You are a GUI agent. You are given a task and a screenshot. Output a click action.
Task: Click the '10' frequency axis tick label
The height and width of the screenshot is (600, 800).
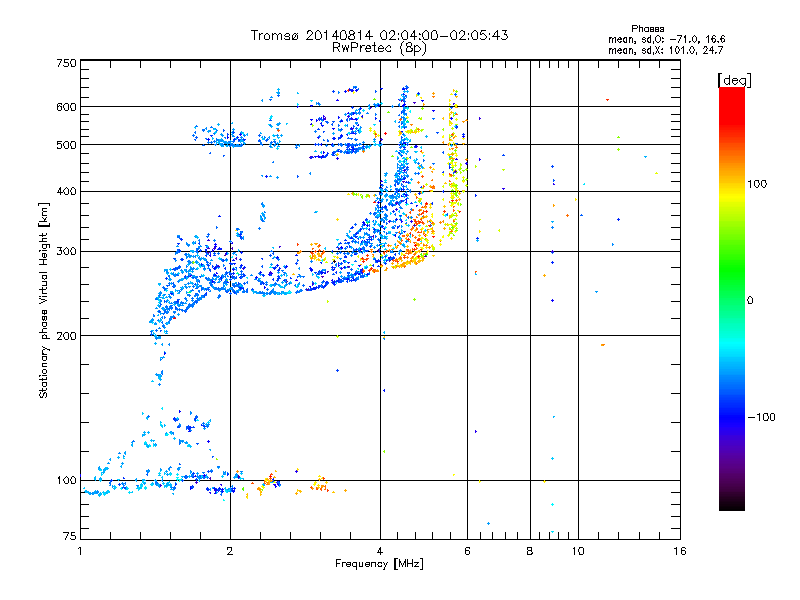pyautogui.click(x=578, y=551)
